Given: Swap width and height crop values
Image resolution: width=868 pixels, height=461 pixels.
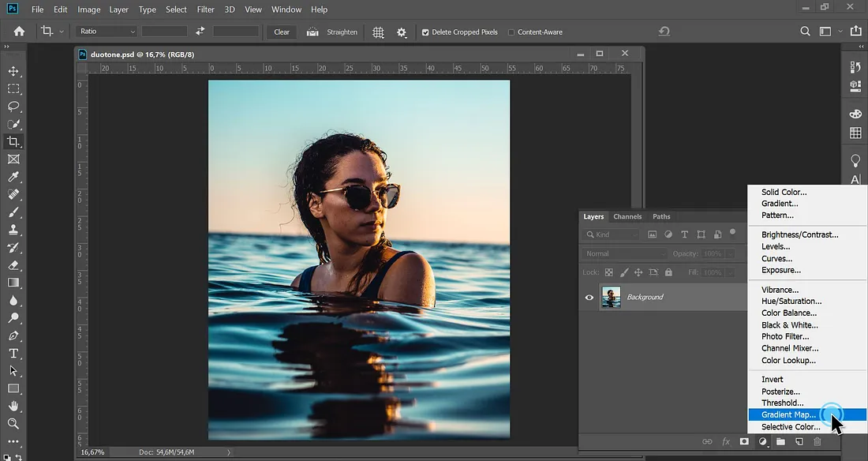Looking at the screenshot, I should click(200, 32).
